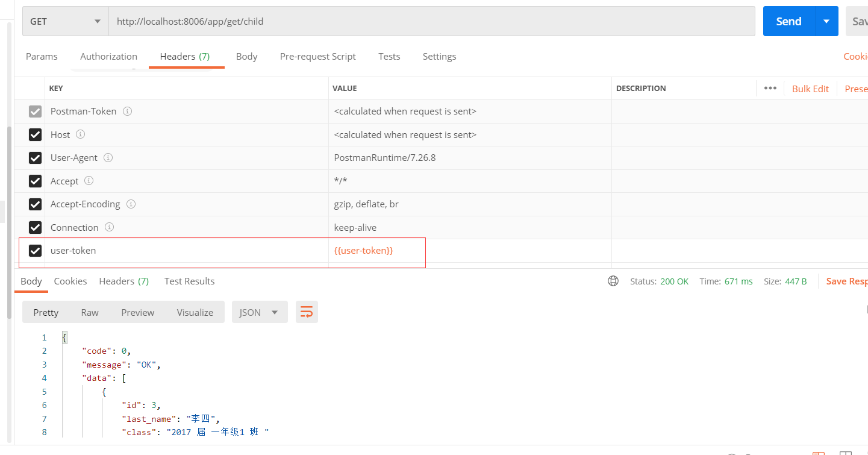Viewport: 868px width, 455px height.
Task: Click the line-wrap icon beside the JSON dropdown
Action: [307, 312]
